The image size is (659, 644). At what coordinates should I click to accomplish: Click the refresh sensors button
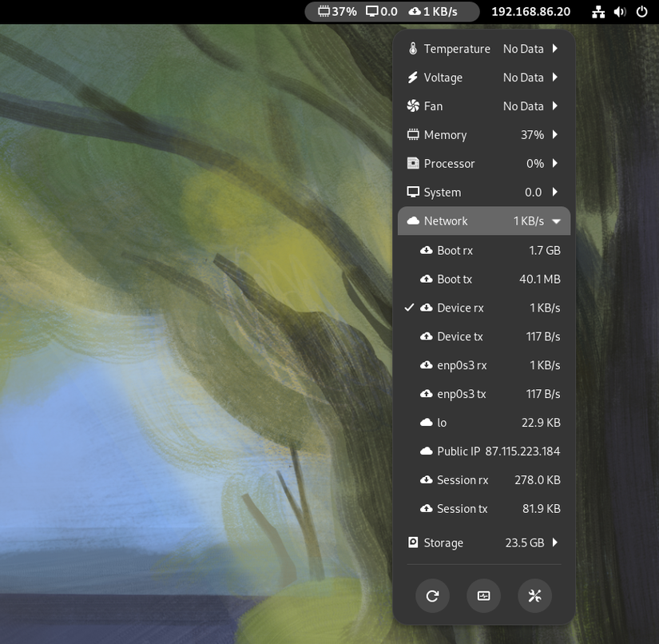click(x=432, y=595)
